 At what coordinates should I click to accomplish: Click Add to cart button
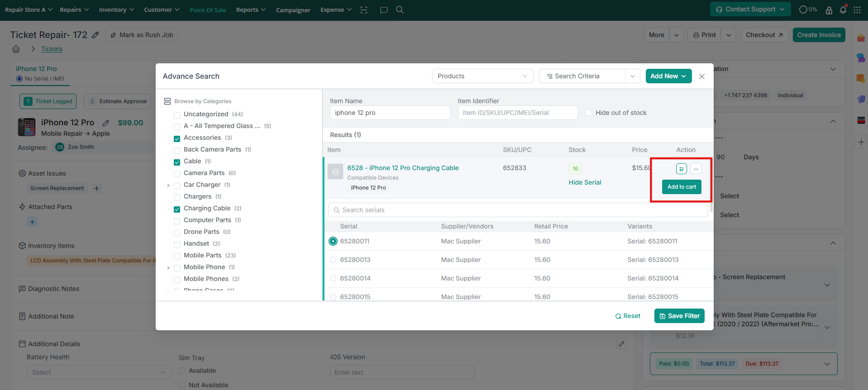[682, 187]
